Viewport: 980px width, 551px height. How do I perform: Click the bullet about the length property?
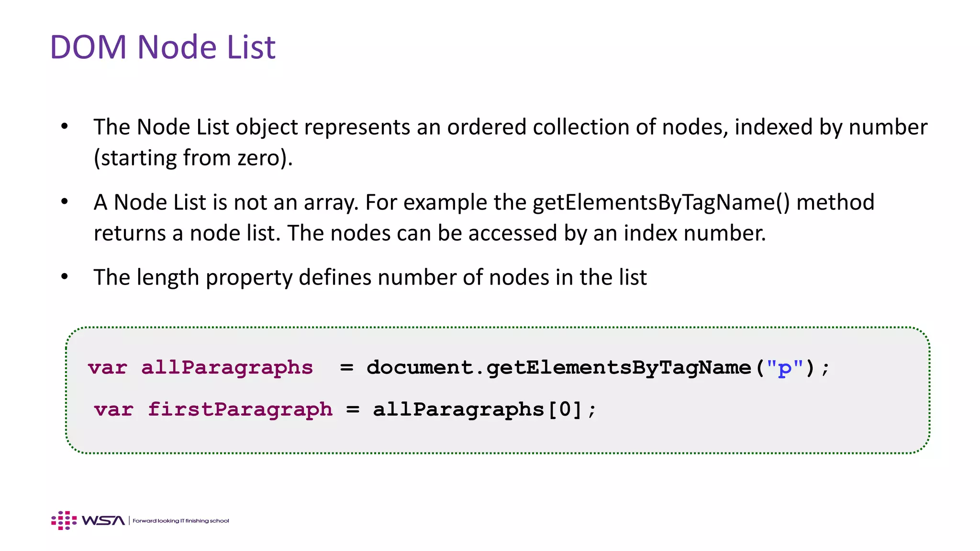coord(370,277)
